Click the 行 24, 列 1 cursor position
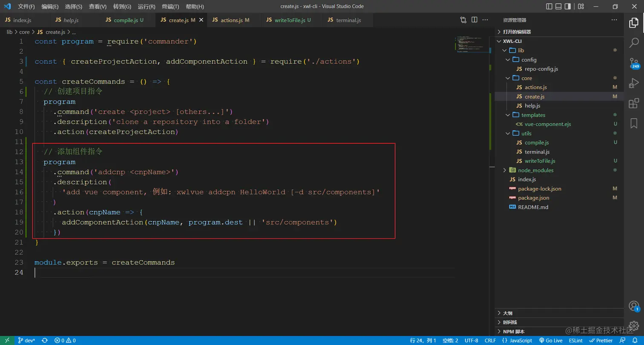The height and width of the screenshot is (345, 644). (x=423, y=340)
